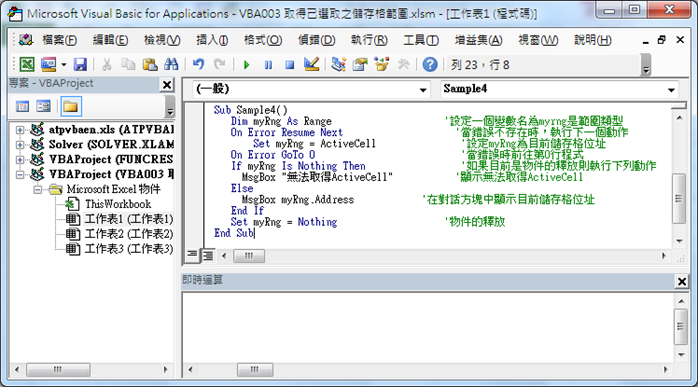Click the Project panel horizontal scrollbar thumb
Screen dimensions: 698x387
pos(58,369)
